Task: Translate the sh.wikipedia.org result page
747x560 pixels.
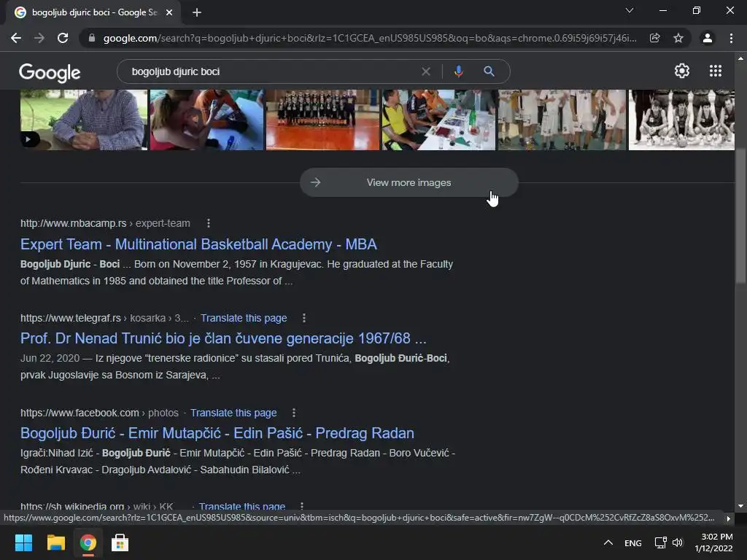Action: [242, 506]
